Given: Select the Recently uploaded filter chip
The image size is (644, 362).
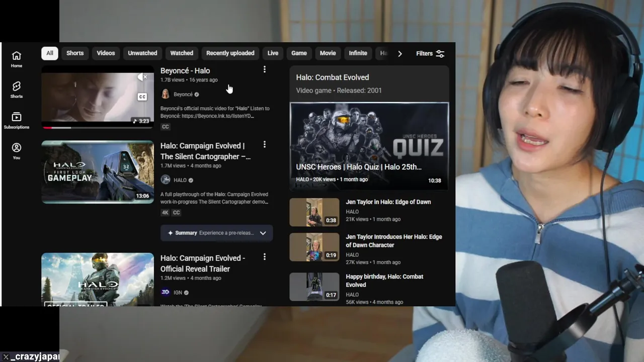Looking at the screenshot, I should [230, 53].
